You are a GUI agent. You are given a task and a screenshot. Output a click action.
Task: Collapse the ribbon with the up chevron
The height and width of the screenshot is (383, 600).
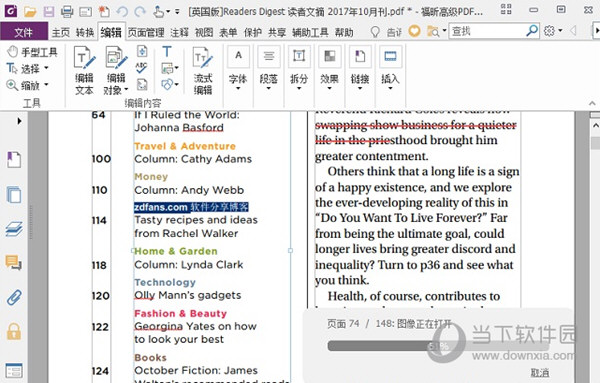[592, 103]
